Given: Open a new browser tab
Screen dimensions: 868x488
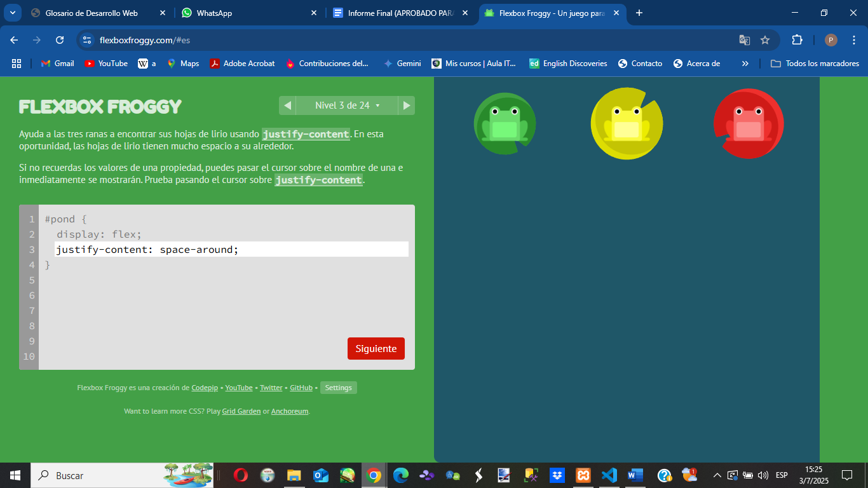Looking at the screenshot, I should [639, 13].
